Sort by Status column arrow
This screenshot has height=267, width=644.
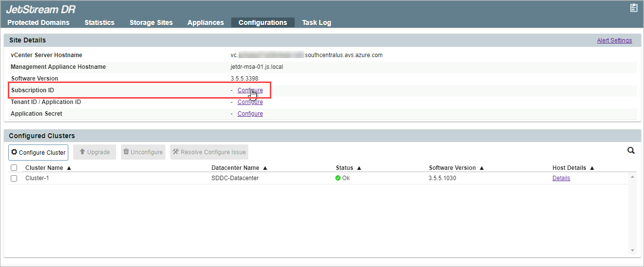pyautogui.click(x=359, y=168)
